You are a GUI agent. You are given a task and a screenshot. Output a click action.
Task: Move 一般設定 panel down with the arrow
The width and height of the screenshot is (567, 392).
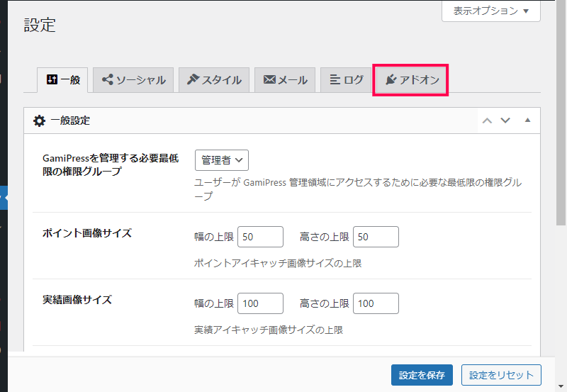coord(505,121)
